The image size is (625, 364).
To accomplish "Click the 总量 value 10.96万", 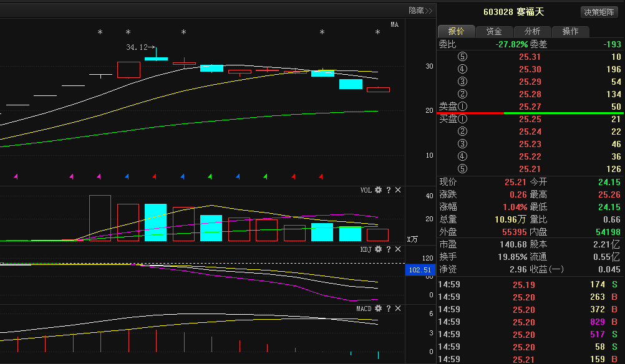I will click(x=511, y=219).
